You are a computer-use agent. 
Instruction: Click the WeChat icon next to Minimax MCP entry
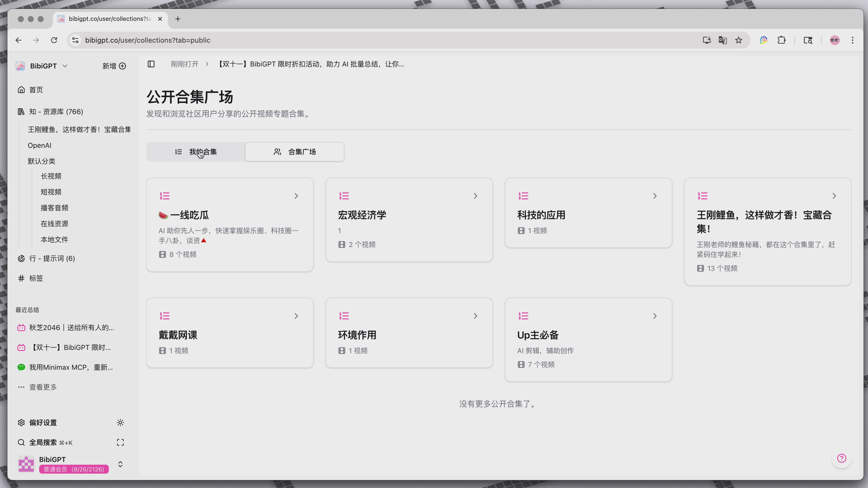(21, 367)
